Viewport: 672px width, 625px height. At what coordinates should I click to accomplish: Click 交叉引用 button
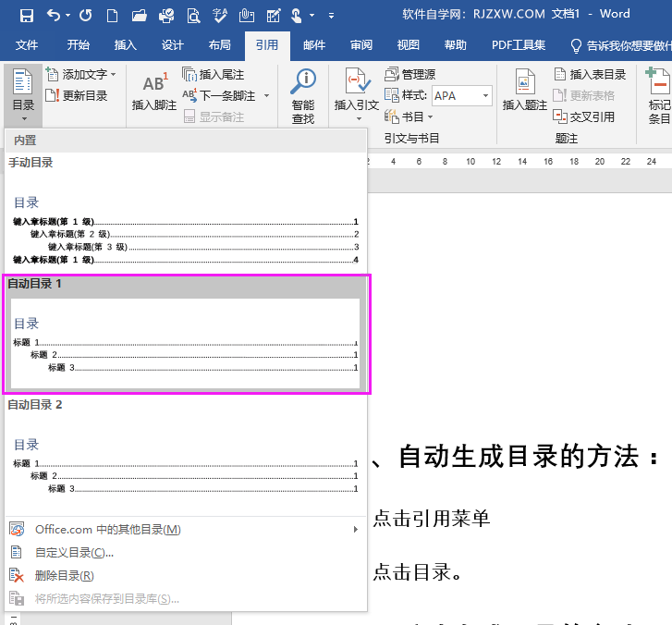pos(583,116)
